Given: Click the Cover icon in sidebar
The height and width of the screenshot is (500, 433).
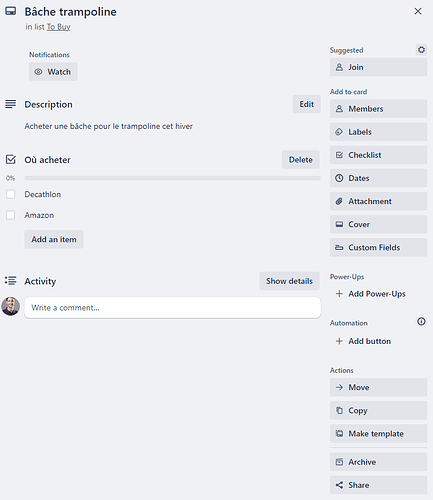Looking at the screenshot, I should pyautogui.click(x=339, y=224).
